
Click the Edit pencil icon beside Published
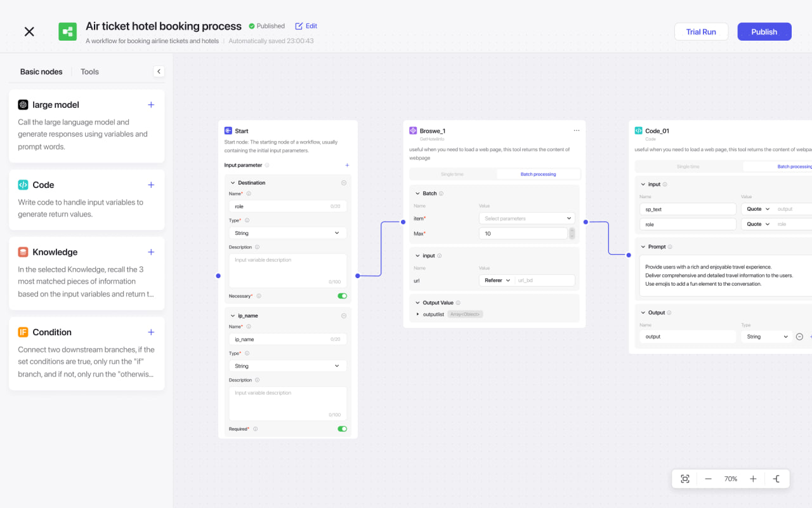[299, 26]
